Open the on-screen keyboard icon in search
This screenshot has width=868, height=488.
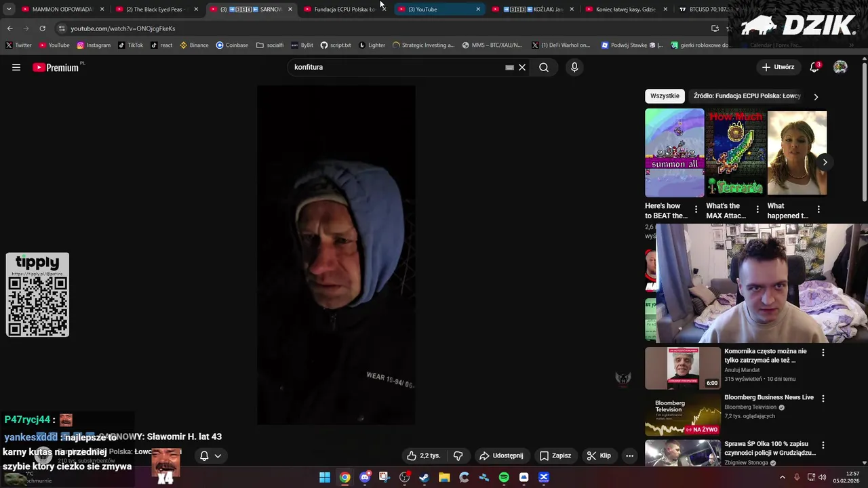tap(509, 67)
